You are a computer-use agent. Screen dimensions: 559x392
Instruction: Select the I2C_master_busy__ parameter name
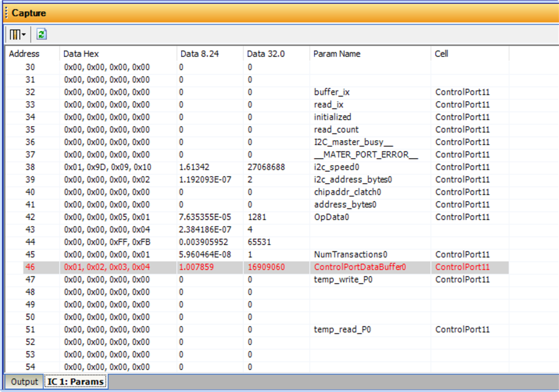pyautogui.click(x=353, y=142)
